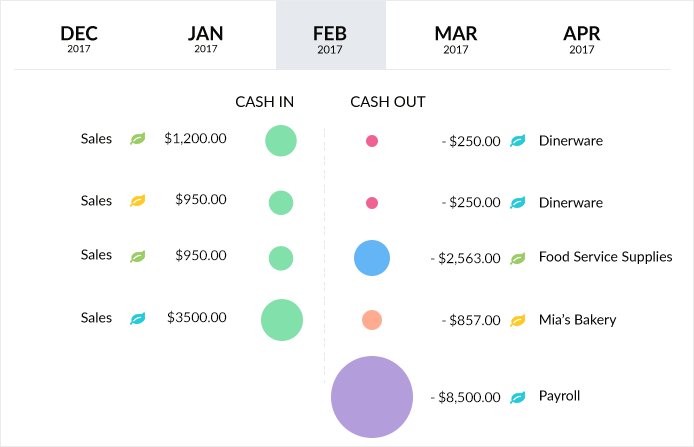Click teal leaf icon beside Payroll

pos(518,397)
